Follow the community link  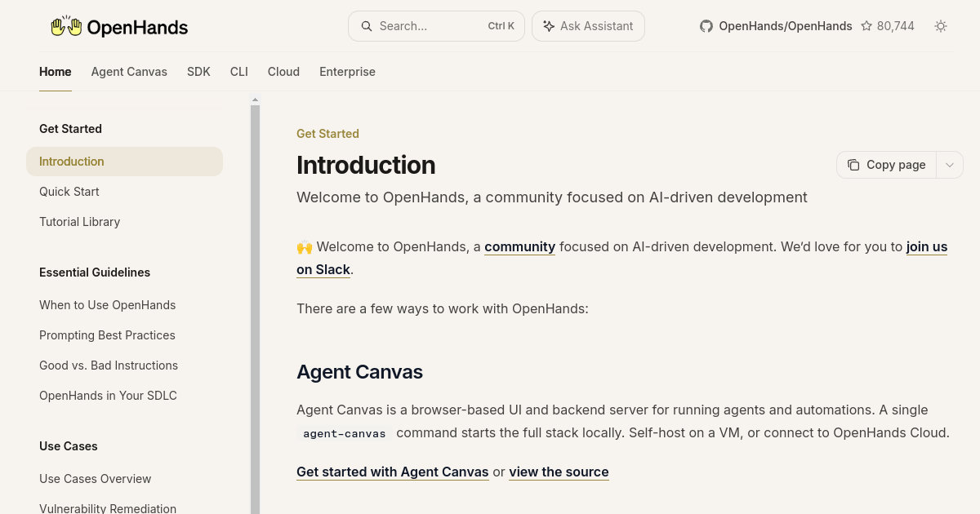pos(519,246)
